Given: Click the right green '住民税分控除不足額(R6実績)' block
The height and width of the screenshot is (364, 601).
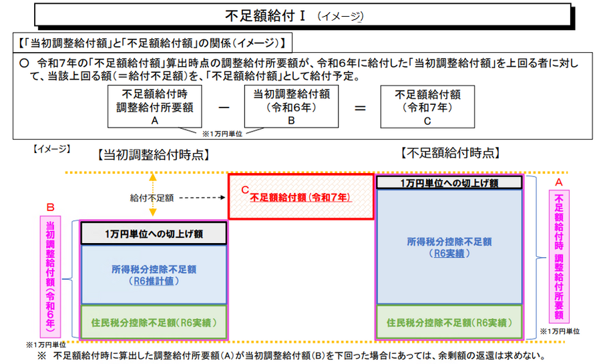Looking at the screenshot, I should pos(449,323).
